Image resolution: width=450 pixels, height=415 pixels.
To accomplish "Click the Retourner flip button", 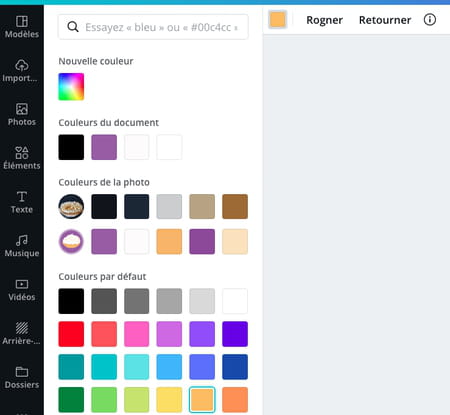I will click(x=385, y=20).
